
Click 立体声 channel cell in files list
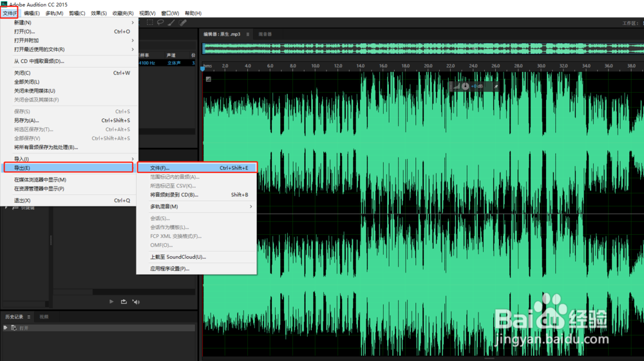pos(174,63)
